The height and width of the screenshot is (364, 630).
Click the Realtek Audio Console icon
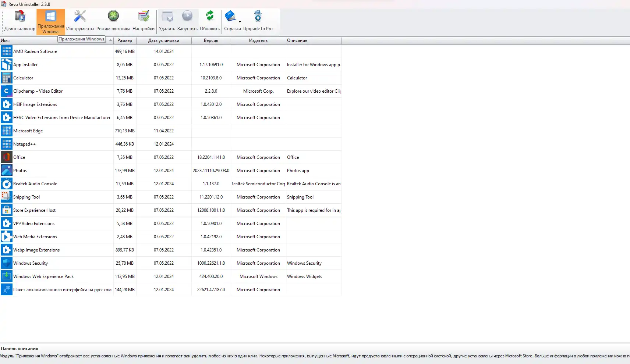point(7,184)
